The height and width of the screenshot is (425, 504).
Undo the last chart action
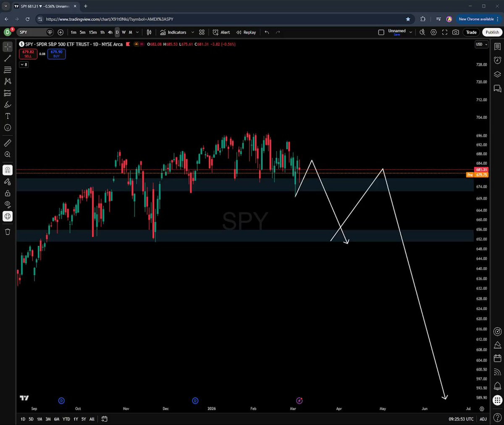pos(267,32)
